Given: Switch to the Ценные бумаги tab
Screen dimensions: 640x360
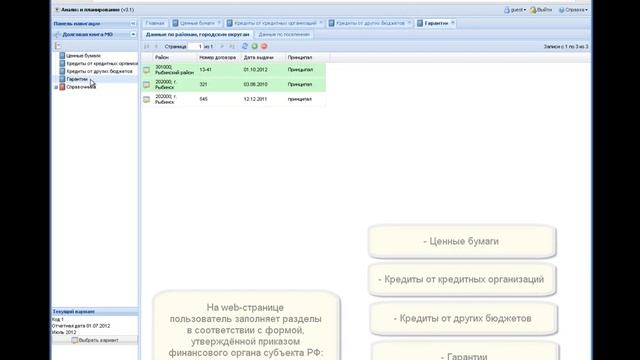Looking at the screenshot, I should [x=197, y=23].
